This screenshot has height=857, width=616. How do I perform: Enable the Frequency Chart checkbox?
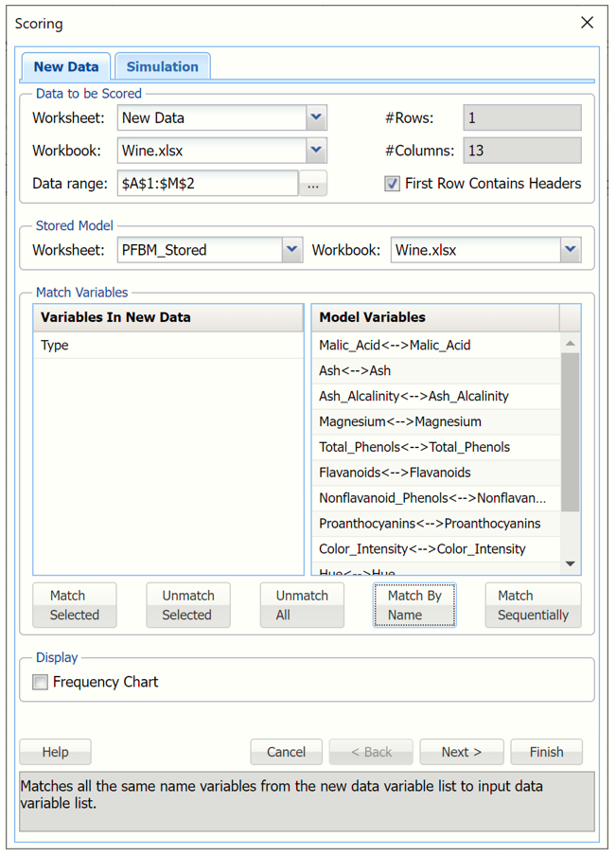pyautogui.click(x=41, y=682)
